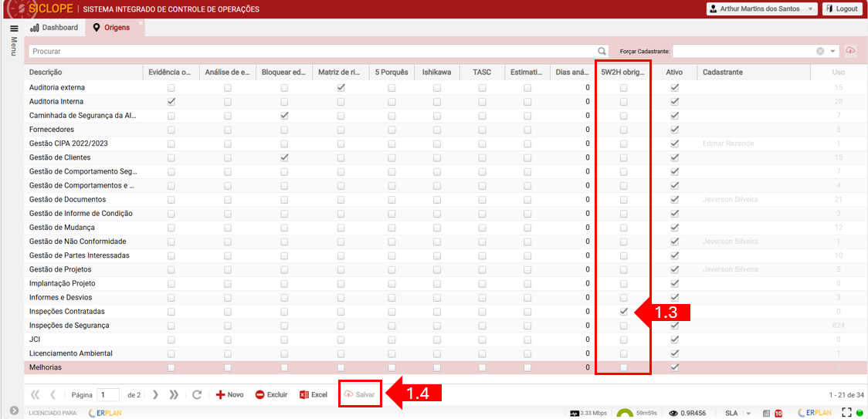The image size is (868, 419).
Task: Click the Logout button
Action: pos(843,9)
